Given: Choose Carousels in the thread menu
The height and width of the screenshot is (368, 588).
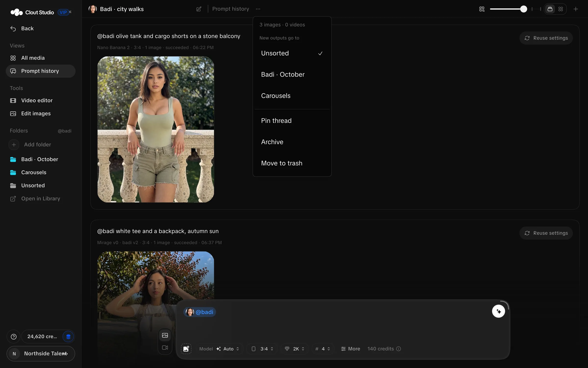Looking at the screenshot, I should [292, 96].
